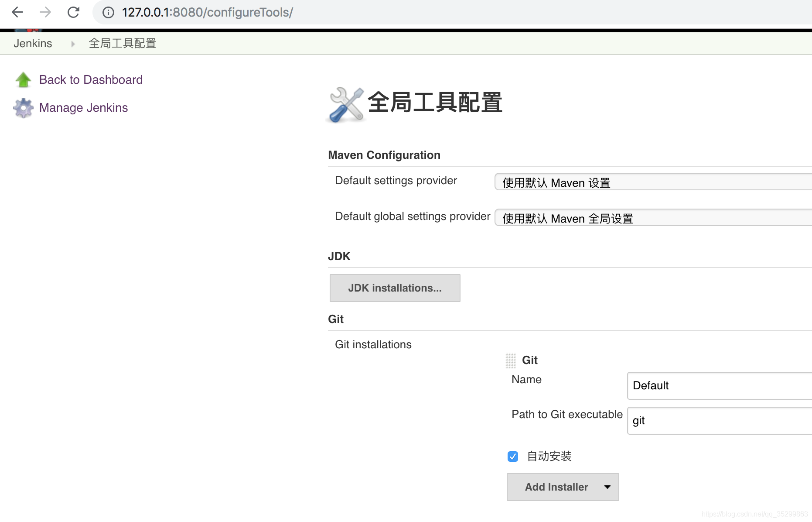Viewport: 812px width, 522px height.
Task: Click the JDK installations button
Action: pyautogui.click(x=395, y=288)
